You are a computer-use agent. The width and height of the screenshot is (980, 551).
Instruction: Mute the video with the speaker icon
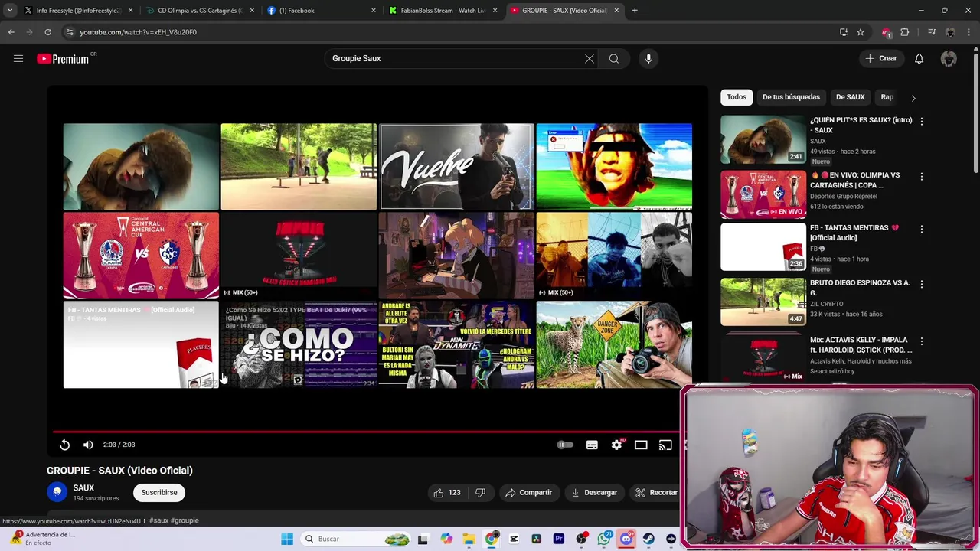pyautogui.click(x=88, y=445)
